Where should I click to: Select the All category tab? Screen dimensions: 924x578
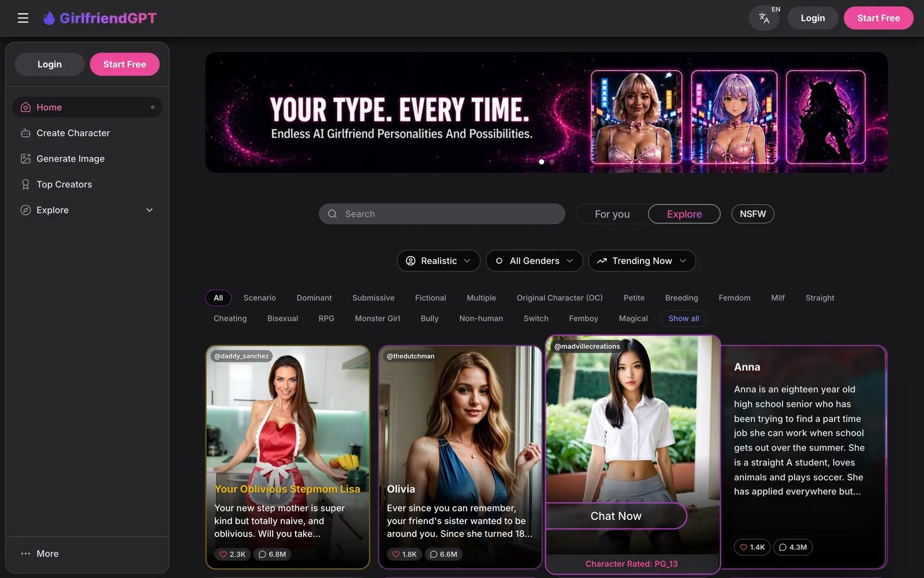click(x=218, y=298)
